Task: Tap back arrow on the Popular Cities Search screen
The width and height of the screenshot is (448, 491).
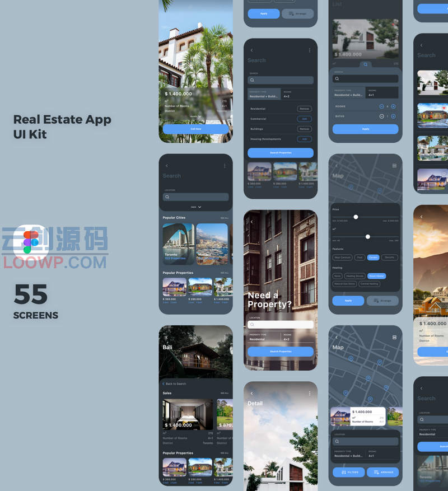Action: (x=167, y=166)
